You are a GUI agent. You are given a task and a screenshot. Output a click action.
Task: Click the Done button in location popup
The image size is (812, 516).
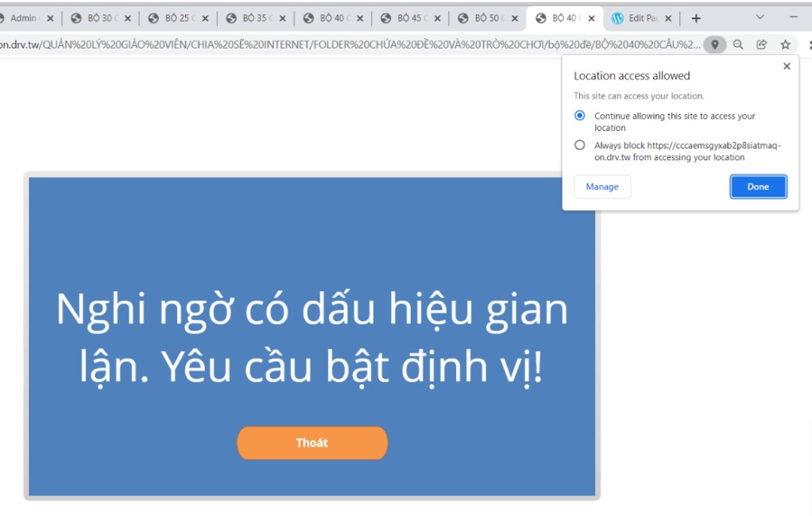758,187
